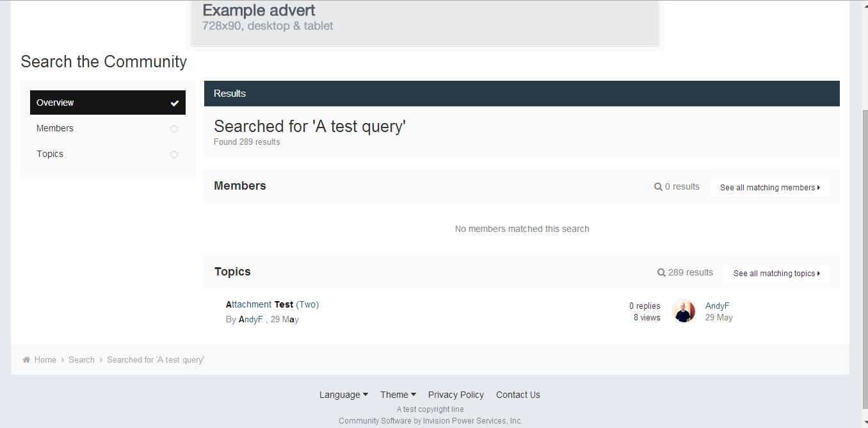Viewport: 868px width, 428px height.
Task: Click the 0 replies count
Action: pos(645,306)
